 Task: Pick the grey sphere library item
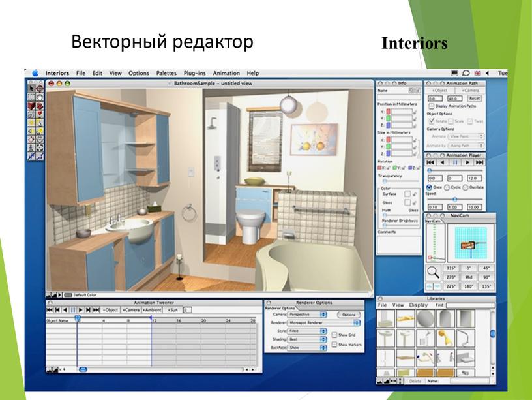426,318
